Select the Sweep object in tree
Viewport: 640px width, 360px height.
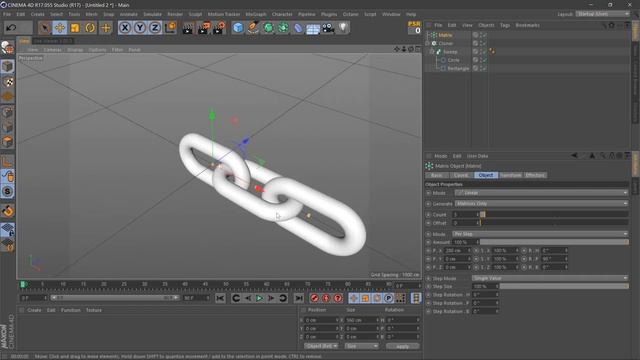(450, 52)
